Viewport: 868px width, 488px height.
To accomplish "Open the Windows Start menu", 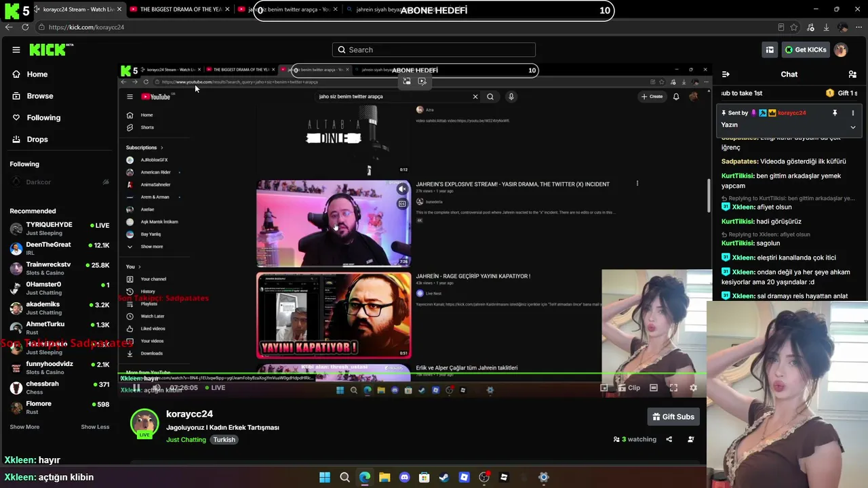I will (325, 477).
